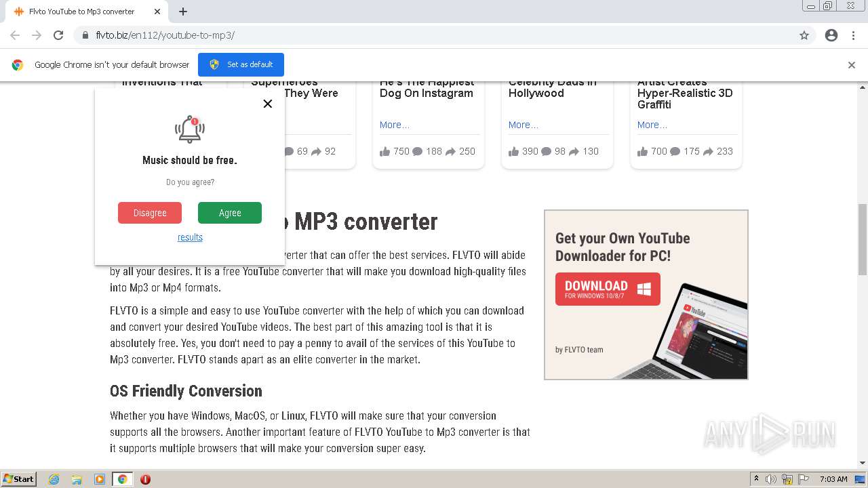Click the volume speaker tray icon

point(771,479)
